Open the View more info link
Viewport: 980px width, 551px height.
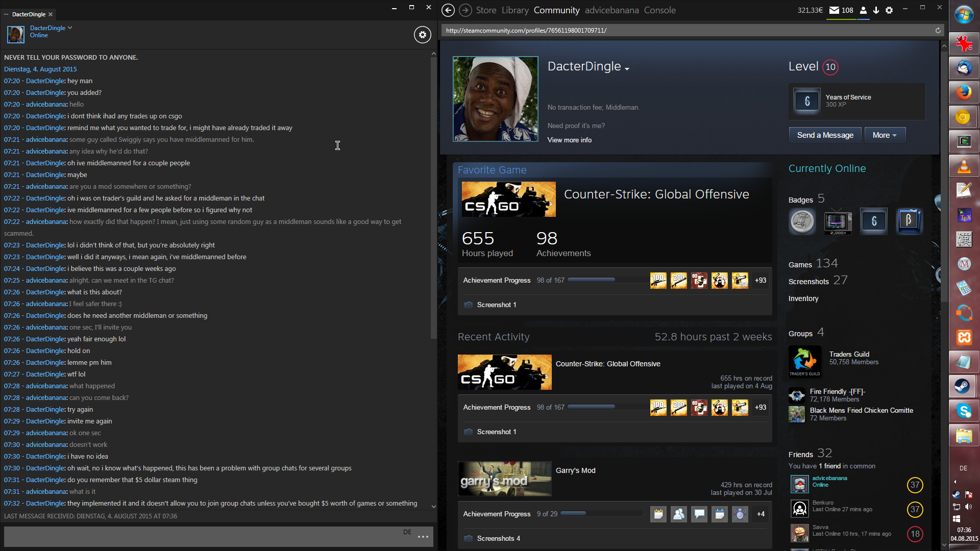coord(569,140)
